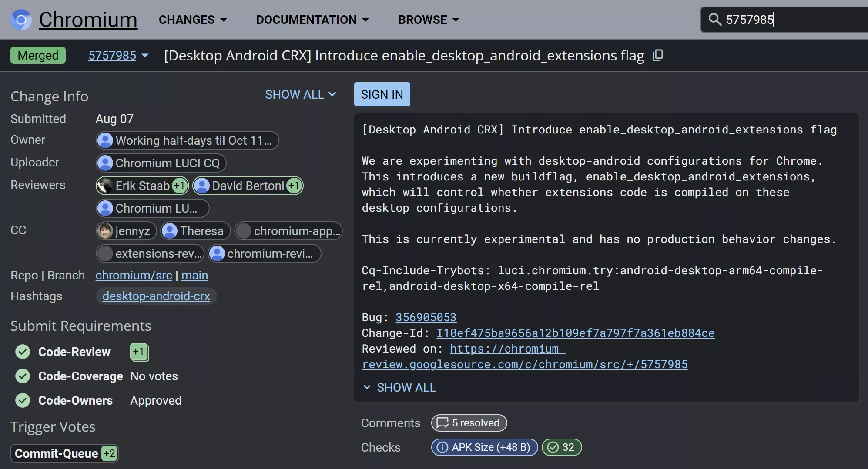The width and height of the screenshot is (868, 469).
Task: Click the Merged status label
Action: (38, 55)
